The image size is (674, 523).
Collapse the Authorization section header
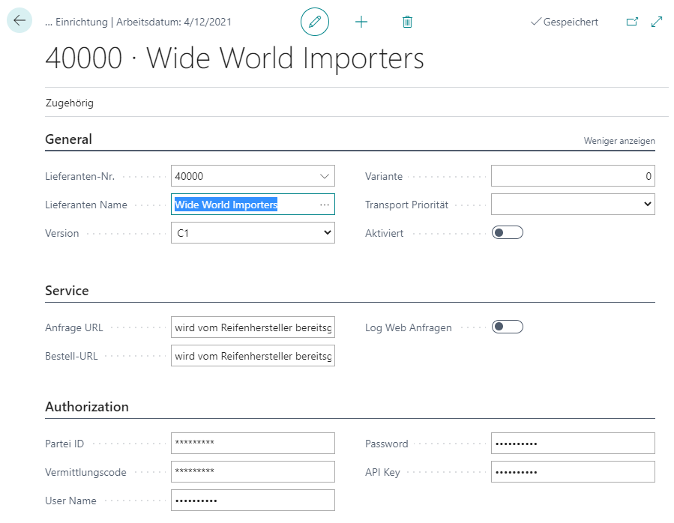(87, 407)
